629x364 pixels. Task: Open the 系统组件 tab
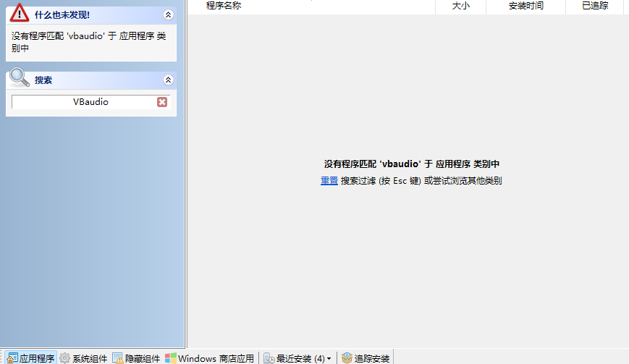tap(83, 358)
